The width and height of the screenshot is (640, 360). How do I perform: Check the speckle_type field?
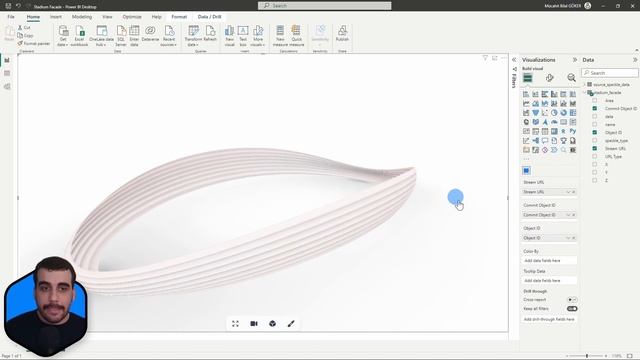click(x=595, y=140)
